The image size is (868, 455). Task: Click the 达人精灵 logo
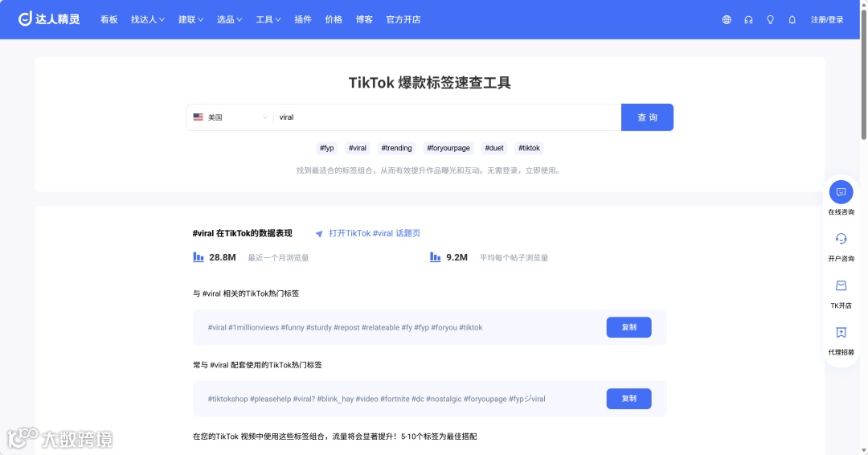pos(49,19)
